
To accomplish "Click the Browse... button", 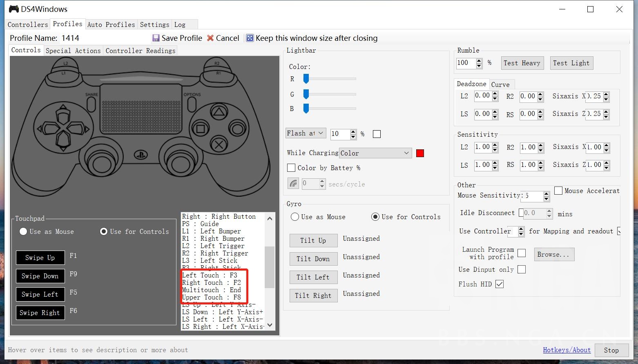I will tap(554, 254).
